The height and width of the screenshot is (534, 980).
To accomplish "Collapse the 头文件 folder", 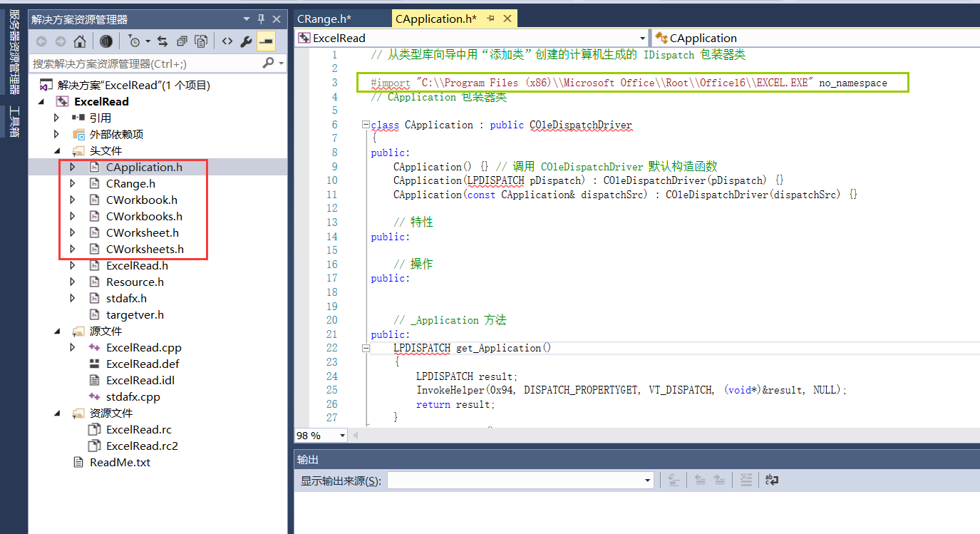I will (x=57, y=150).
